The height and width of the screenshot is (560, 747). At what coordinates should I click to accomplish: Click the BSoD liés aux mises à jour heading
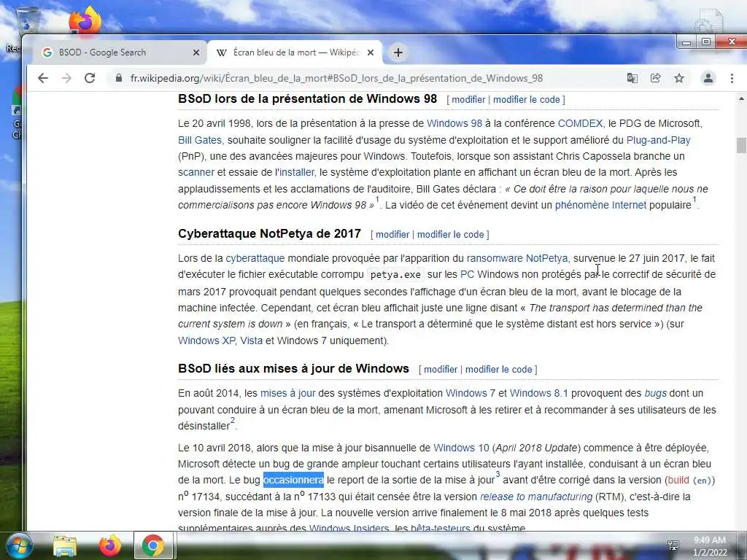point(293,368)
